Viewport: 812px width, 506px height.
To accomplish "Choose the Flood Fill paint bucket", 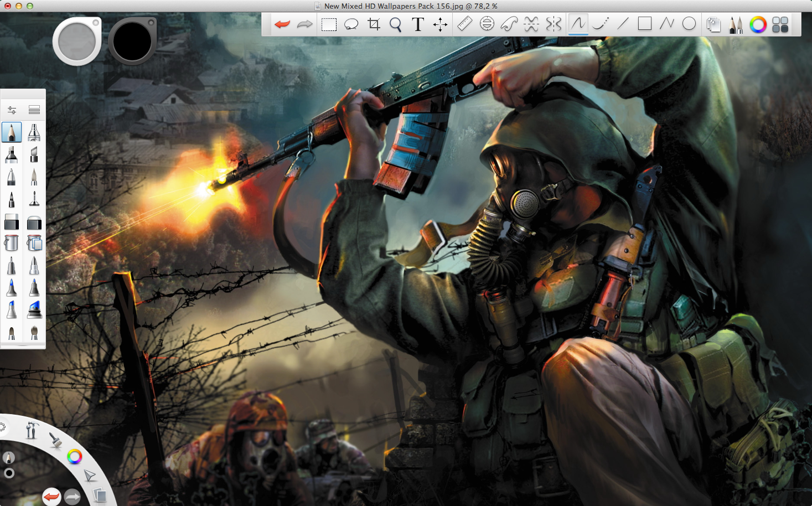I will pos(12,243).
